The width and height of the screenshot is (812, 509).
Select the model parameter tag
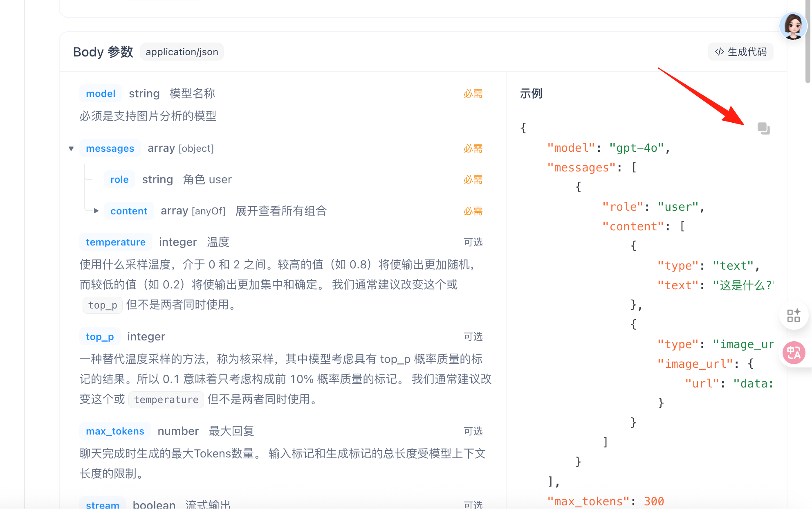101,94
